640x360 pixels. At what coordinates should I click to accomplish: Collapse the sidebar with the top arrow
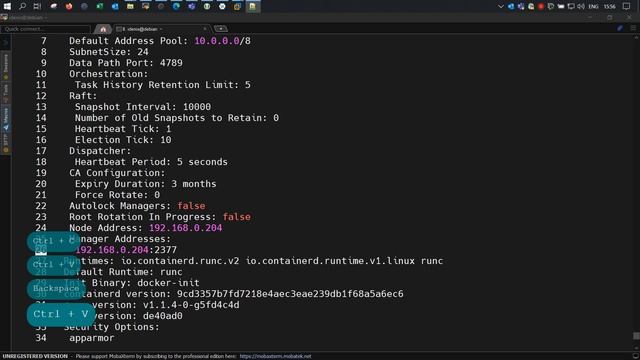tap(5, 42)
